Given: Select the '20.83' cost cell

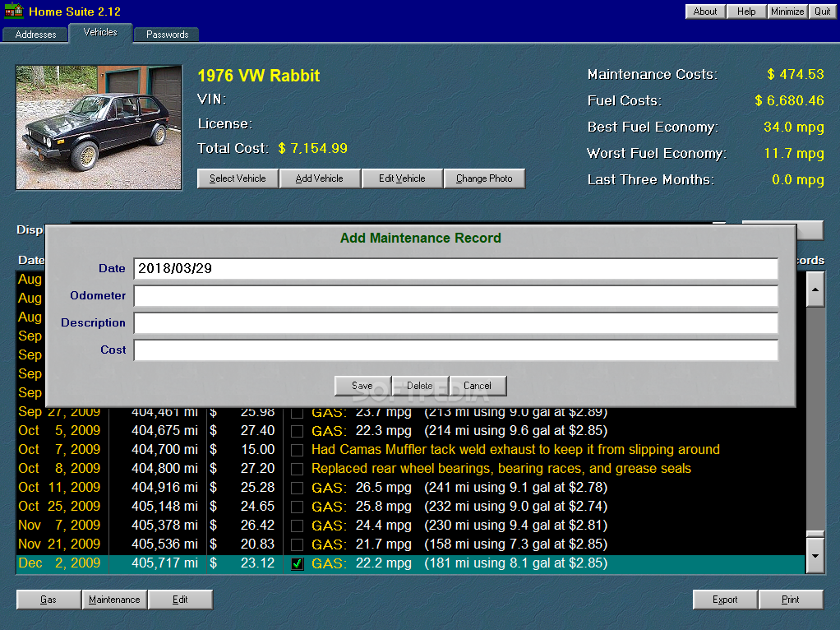Looking at the screenshot, I should point(258,544).
